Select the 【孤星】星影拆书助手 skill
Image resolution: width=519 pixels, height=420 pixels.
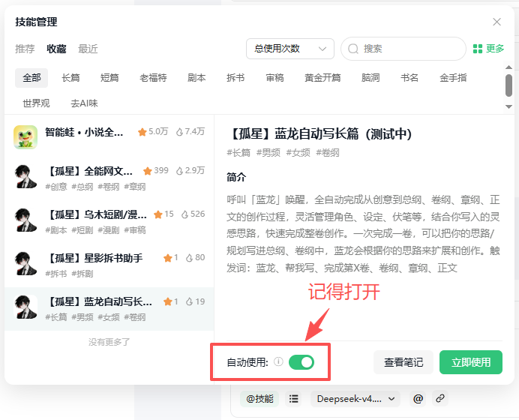click(x=109, y=265)
